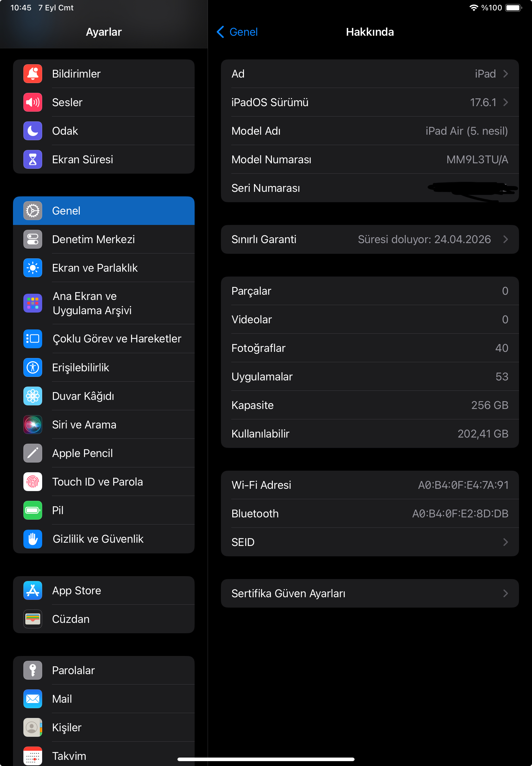Image resolution: width=532 pixels, height=766 pixels.
Task: Open Bildirimler notification settings
Action: point(32,74)
